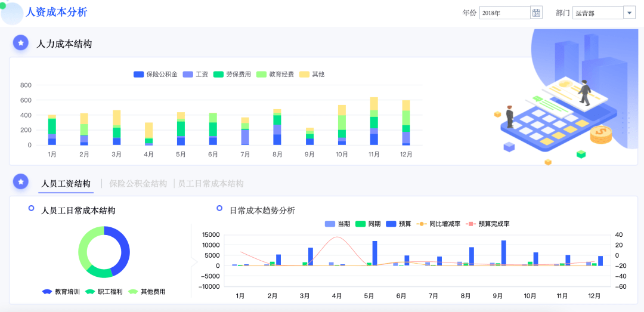Screen dimensions: 644x312
Task: Toggle the 教育经费 legend series
Action: pos(275,75)
